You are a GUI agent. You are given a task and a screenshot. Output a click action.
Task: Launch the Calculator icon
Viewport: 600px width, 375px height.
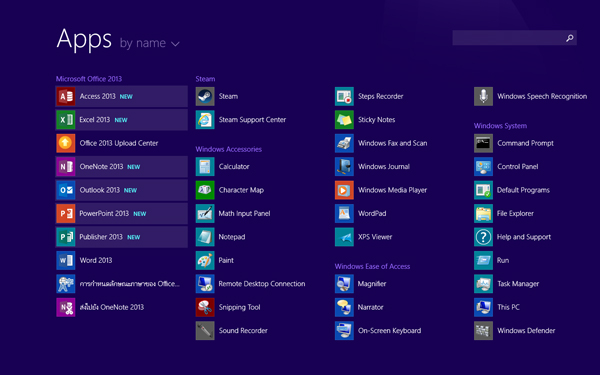click(x=205, y=166)
